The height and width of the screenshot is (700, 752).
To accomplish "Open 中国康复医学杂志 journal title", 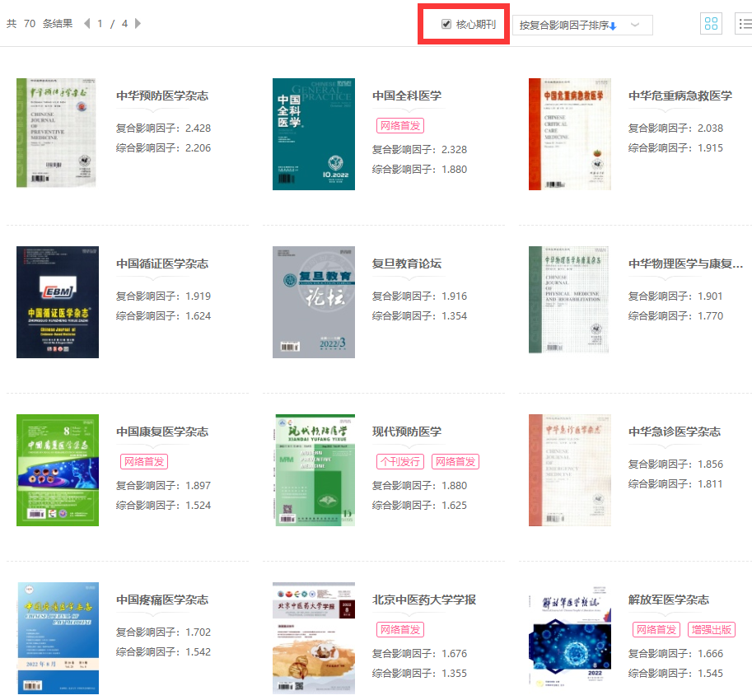I will (162, 432).
